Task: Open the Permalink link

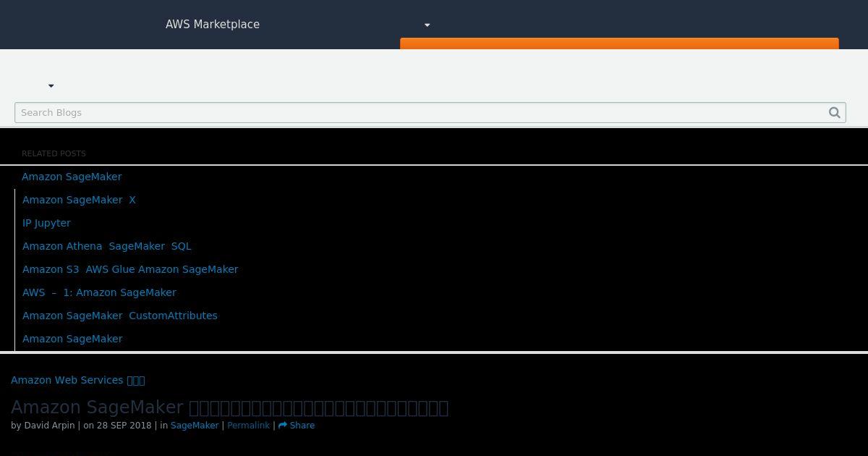Action: (248, 426)
